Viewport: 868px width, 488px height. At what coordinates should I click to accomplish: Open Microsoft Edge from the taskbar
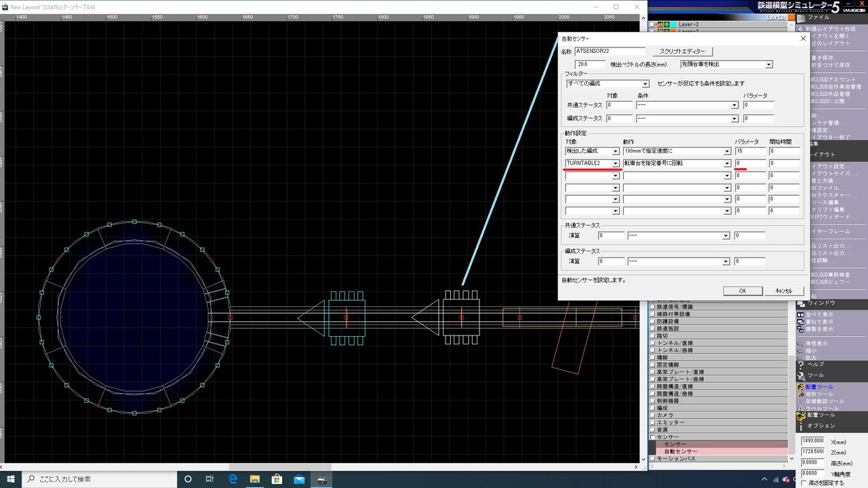tap(233, 479)
